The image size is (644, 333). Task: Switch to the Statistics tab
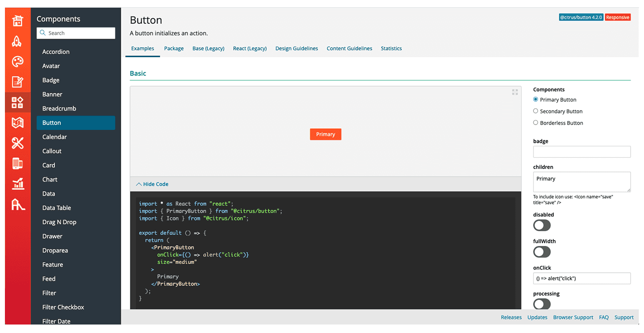point(391,48)
